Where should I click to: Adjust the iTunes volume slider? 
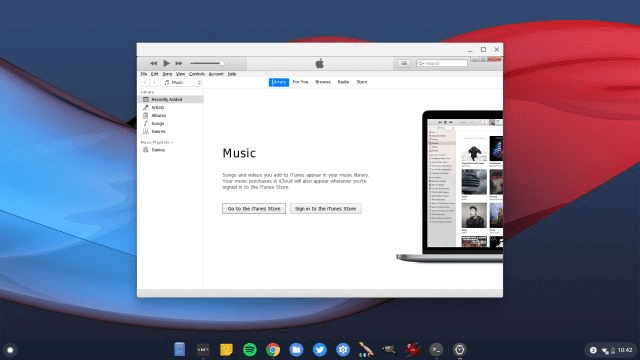click(207, 63)
